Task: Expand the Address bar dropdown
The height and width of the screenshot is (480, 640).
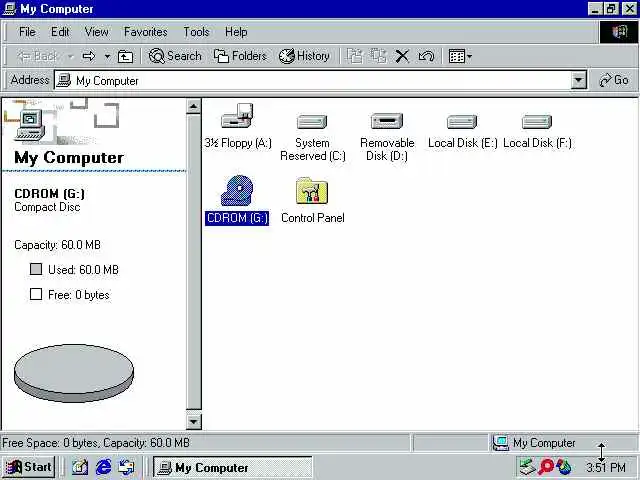Action: tap(578, 80)
